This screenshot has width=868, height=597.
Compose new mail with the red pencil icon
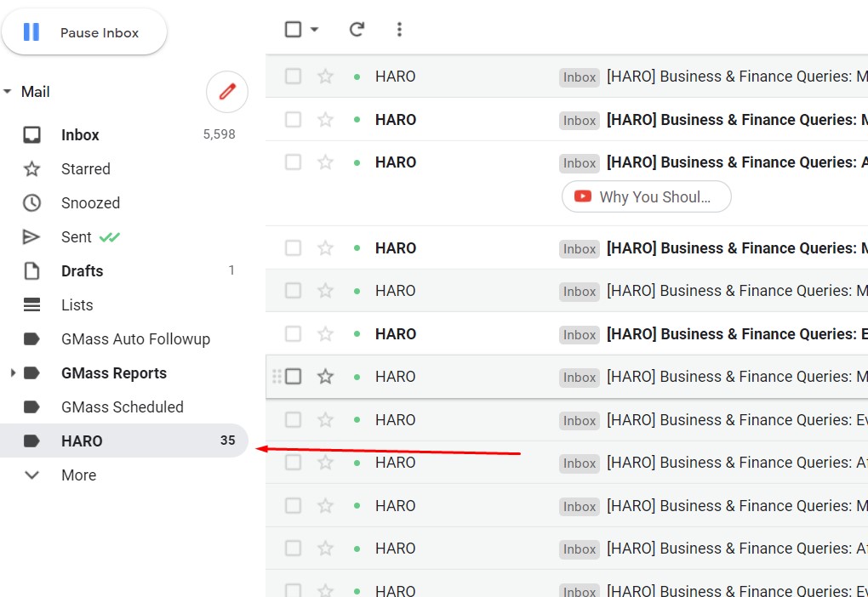[x=227, y=91]
